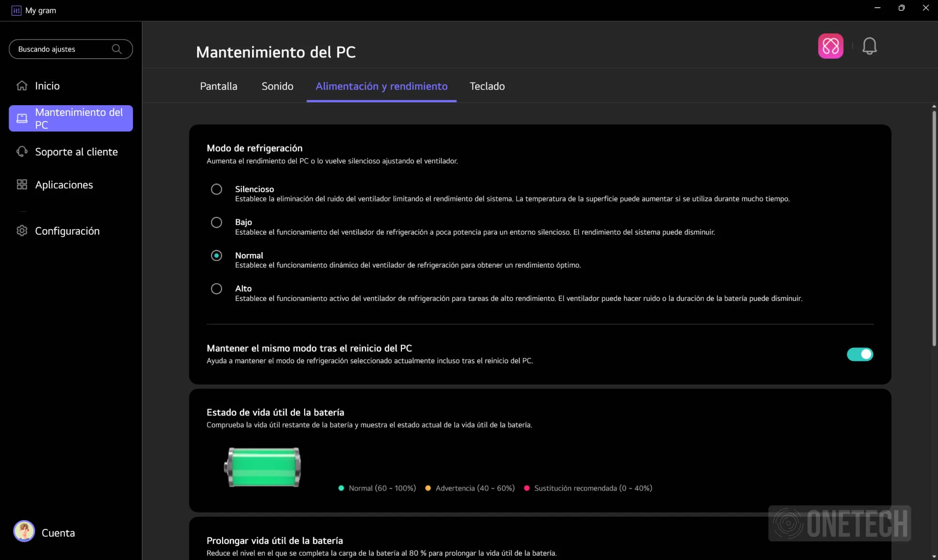Click the 'Normal (60 ~ 100%)' legend entry

377,488
